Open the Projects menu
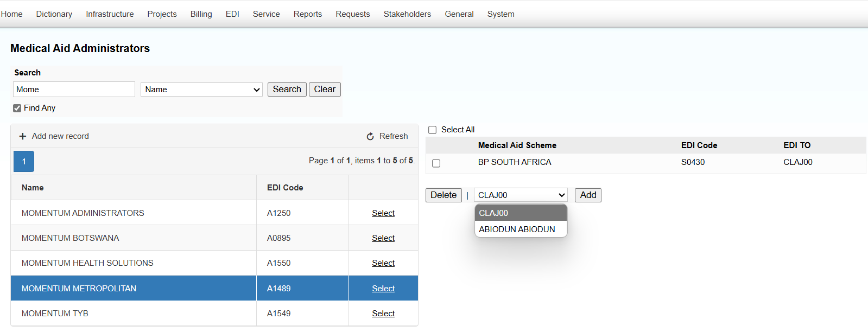This screenshot has height=332, width=868. pyautogui.click(x=162, y=14)
